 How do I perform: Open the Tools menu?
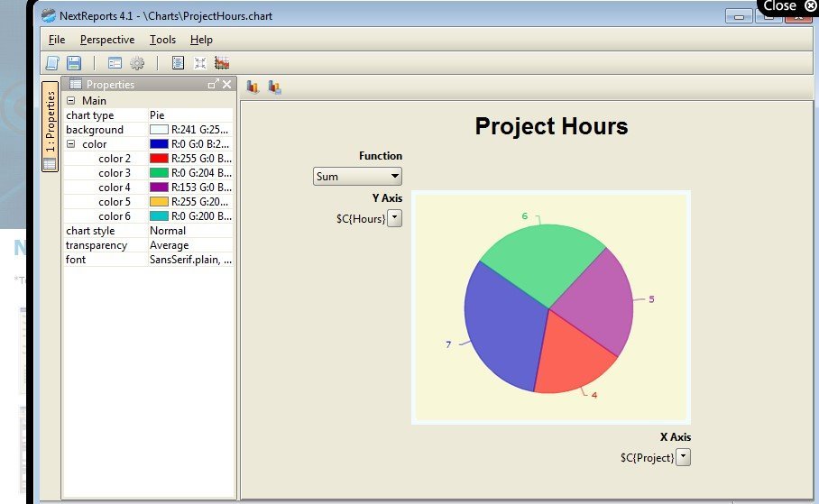coord(162,40)
